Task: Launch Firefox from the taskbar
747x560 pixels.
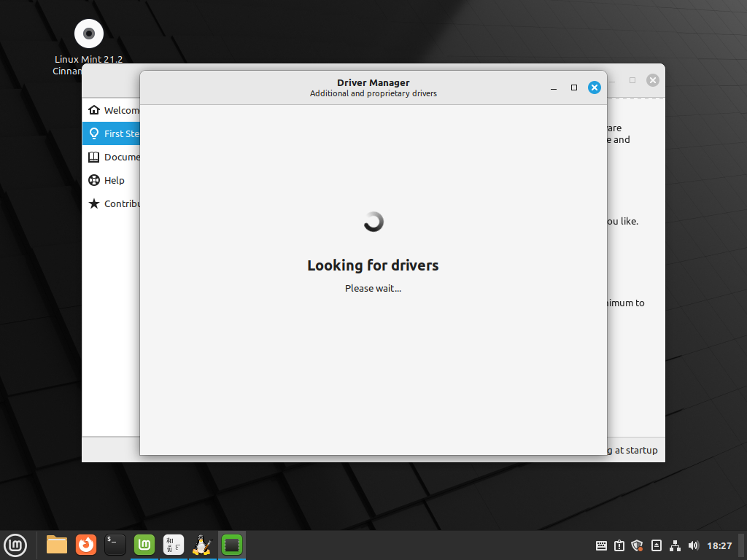Action: [85, 545]
